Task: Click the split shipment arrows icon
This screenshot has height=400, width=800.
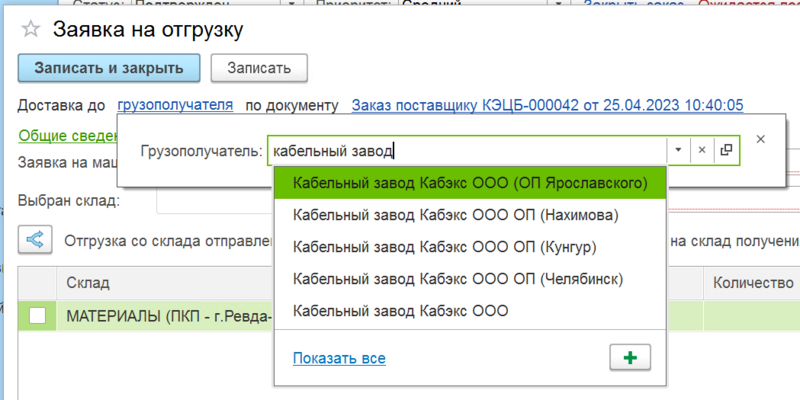Action: coord(36,240)
